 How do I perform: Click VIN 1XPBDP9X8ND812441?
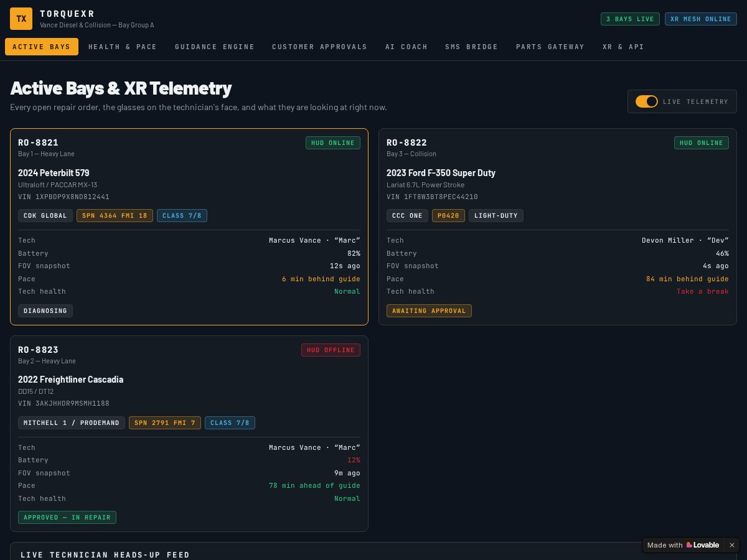point(63,197)
